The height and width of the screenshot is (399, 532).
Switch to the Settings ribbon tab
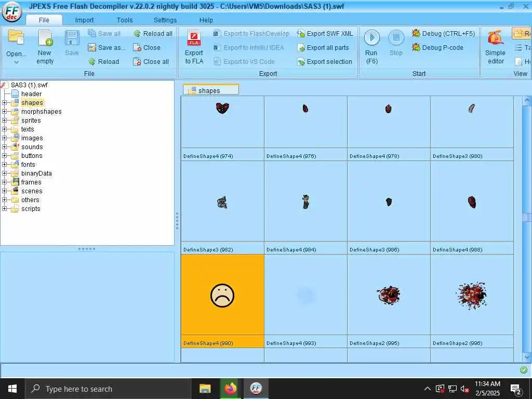[165, 20]
